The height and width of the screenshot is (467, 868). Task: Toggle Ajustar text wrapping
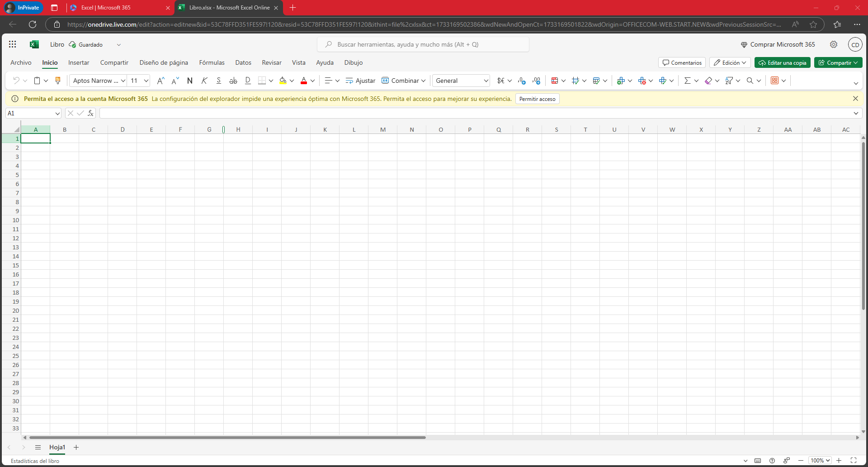pyautogui.click(x=360, y=81)
